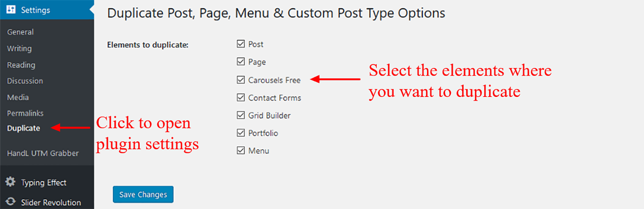Open the Typing Effect menu label

(44, 183)
